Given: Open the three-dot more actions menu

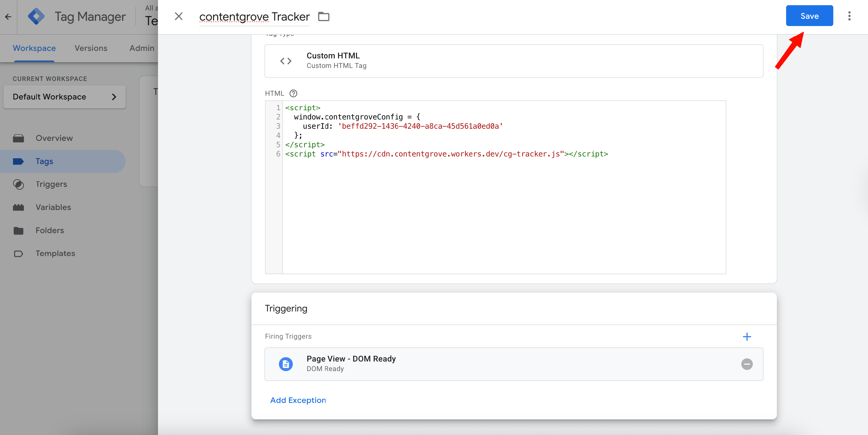Looking at the screenshot, I should (849, 16).
